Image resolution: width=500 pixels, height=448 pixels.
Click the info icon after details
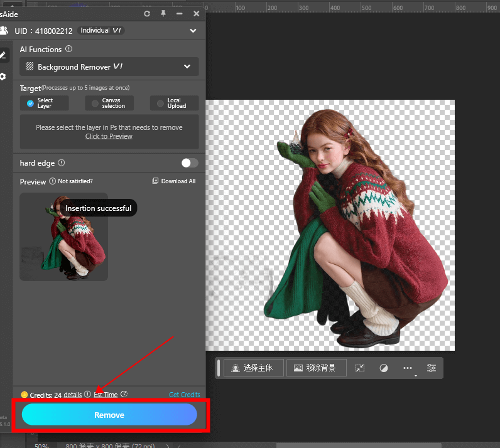pos(87,395)
